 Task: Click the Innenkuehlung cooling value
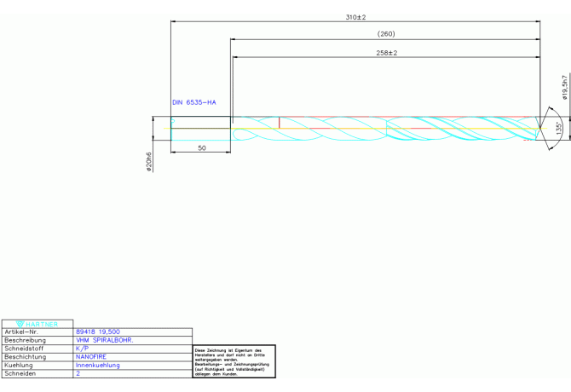click(x=98, y=366)
